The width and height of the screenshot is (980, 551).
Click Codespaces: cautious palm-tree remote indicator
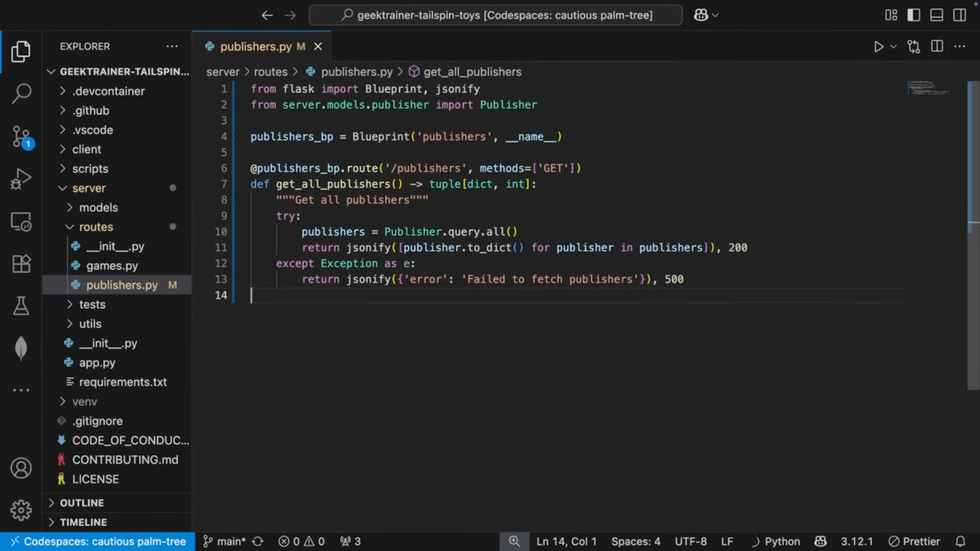pos(98,541)
